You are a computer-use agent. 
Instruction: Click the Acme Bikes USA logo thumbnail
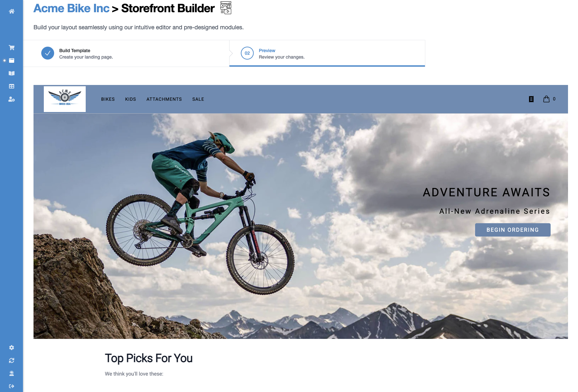pyautogui.click(x=65, y=99)
